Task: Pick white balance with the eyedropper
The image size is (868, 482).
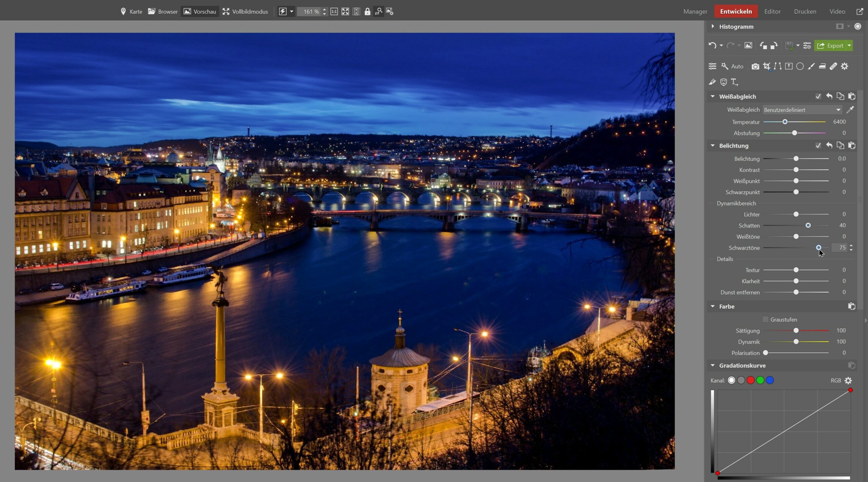Action: click(850, 110)
